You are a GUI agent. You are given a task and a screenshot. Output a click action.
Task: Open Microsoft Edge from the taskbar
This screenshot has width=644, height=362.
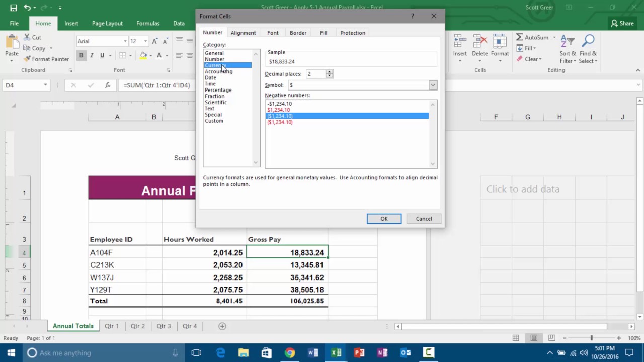[x=220, y=353]
